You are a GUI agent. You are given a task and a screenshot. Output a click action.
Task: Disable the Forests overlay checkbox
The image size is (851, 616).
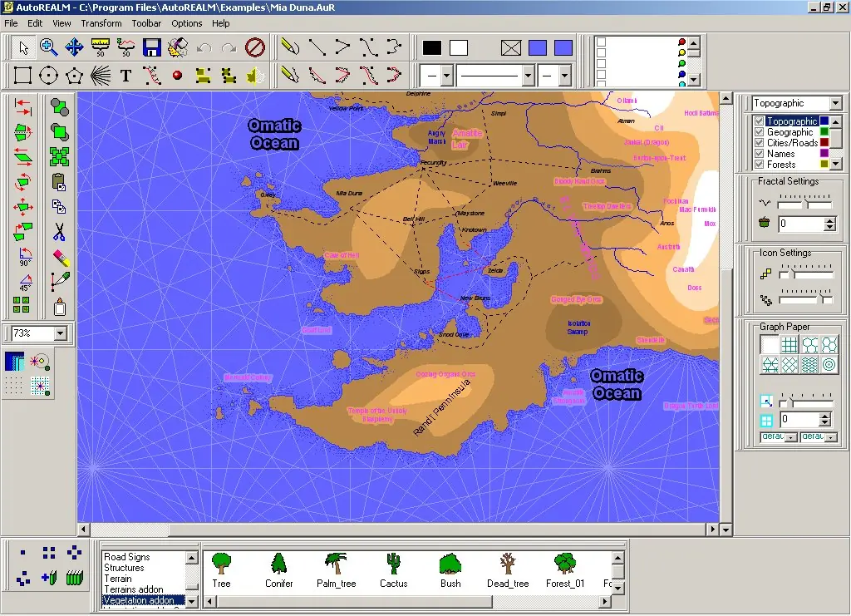click(x=759, y=165)
